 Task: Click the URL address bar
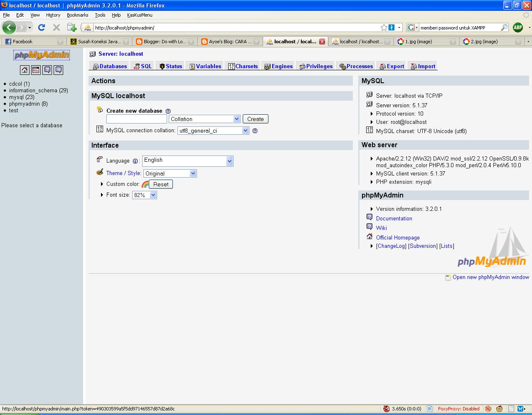pyautogui.click(x=237, y=27)
